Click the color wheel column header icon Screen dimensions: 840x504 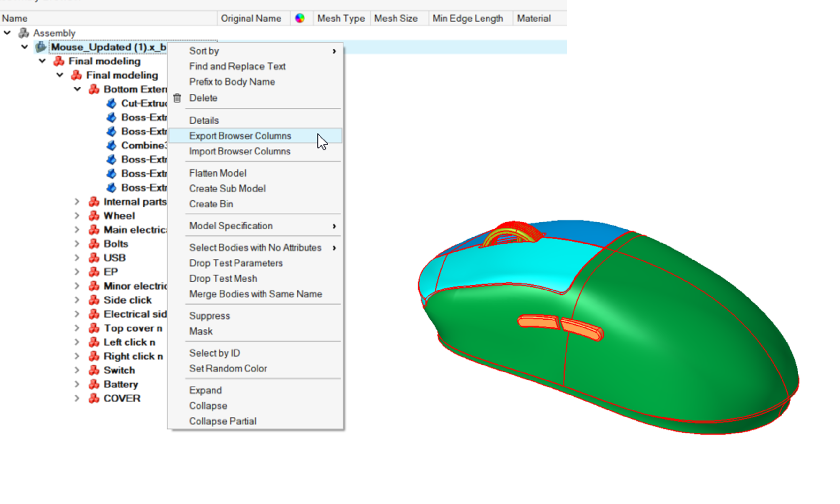pyautogui.click(x=299, y=18)
